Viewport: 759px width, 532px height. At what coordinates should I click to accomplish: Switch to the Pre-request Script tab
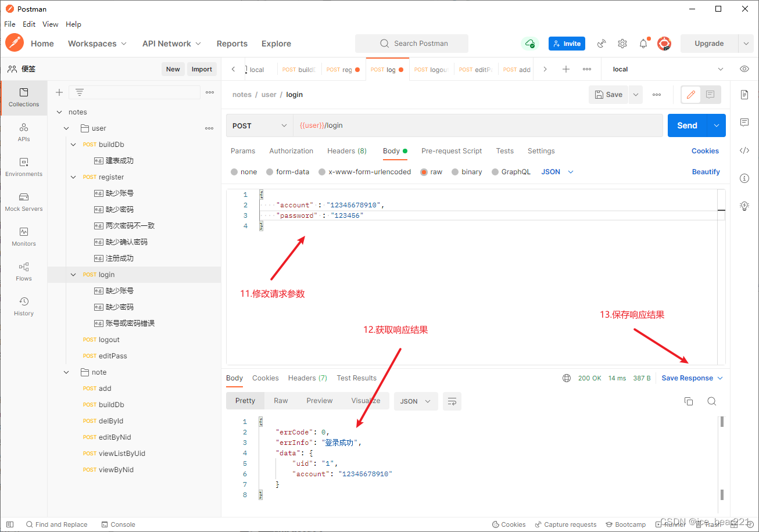(x=452, y=151)
